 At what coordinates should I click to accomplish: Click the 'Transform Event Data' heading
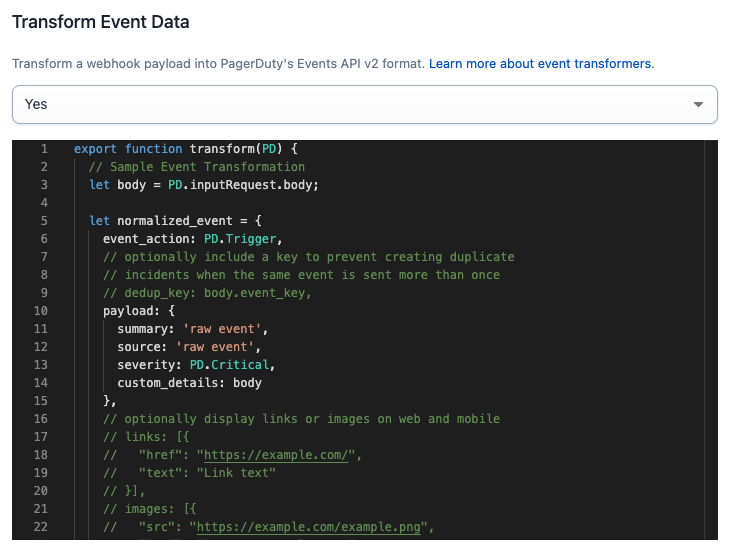pyautogui.click(x=101, y=22)
